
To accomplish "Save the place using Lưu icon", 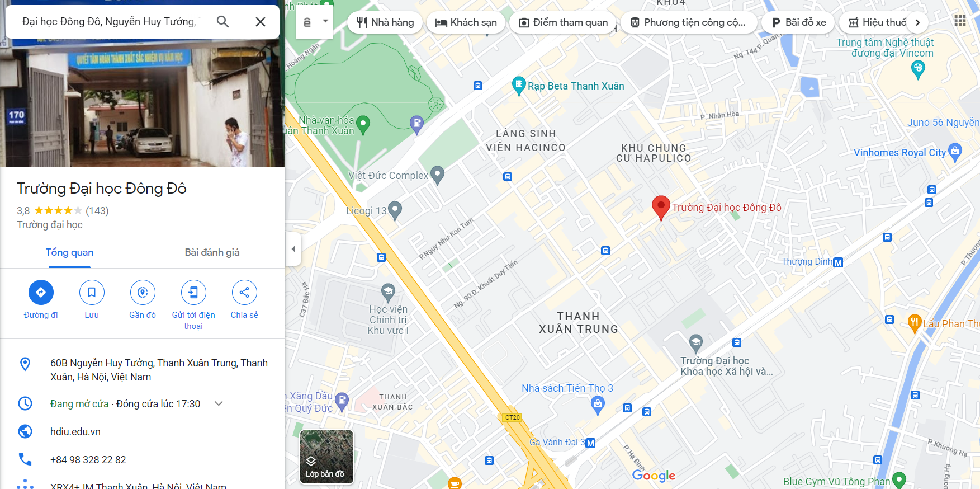I will pos(92,292).
